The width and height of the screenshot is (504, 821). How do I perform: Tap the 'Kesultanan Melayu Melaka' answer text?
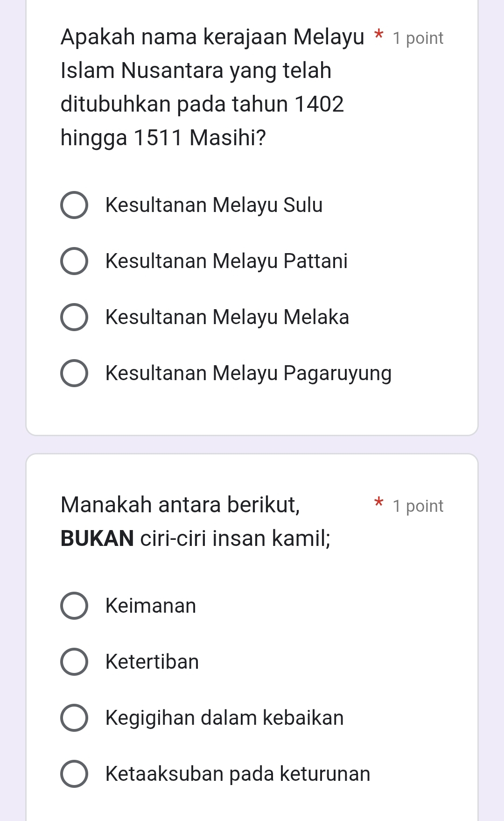227,317
